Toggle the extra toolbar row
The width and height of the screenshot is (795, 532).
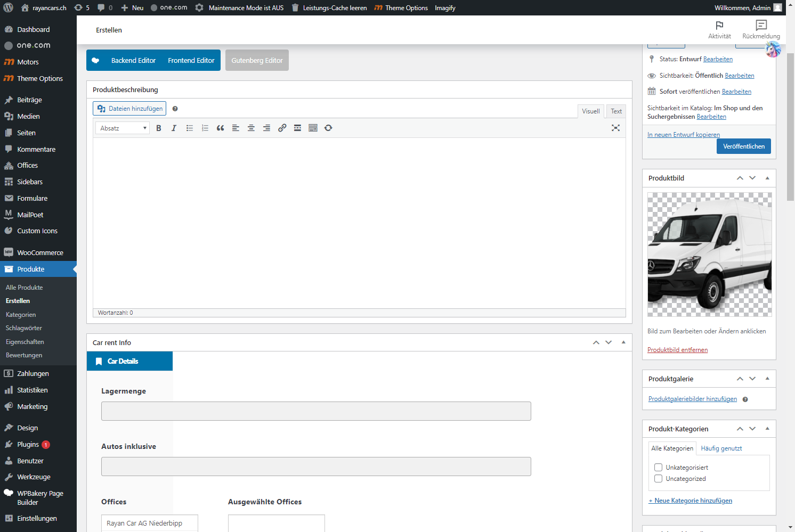(x=313, y=128)
